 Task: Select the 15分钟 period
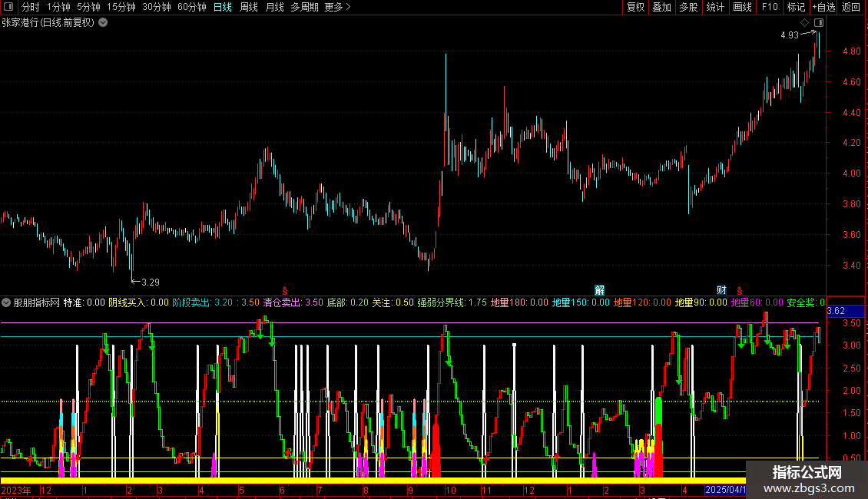[x=121, y=7]
